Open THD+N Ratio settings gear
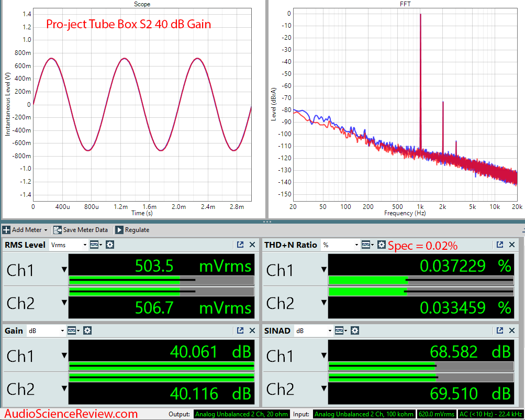This screenshot has height=420, width=525. coord(382,245)
